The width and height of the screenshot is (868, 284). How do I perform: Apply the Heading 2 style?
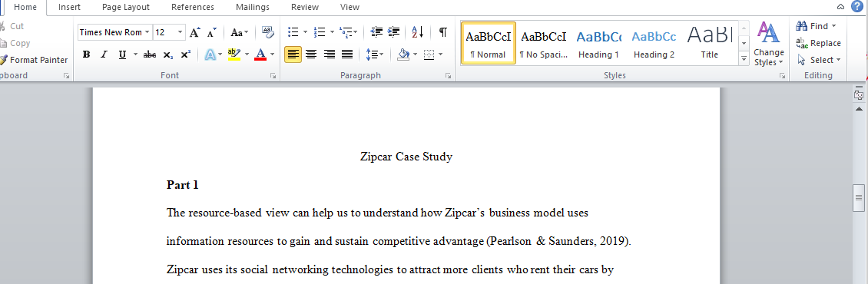pos(654,43)
